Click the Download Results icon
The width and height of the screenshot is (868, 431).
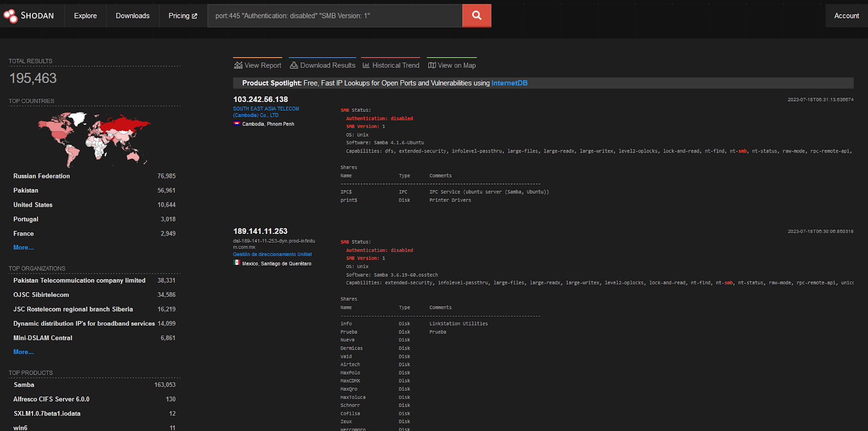click(294, 65)
